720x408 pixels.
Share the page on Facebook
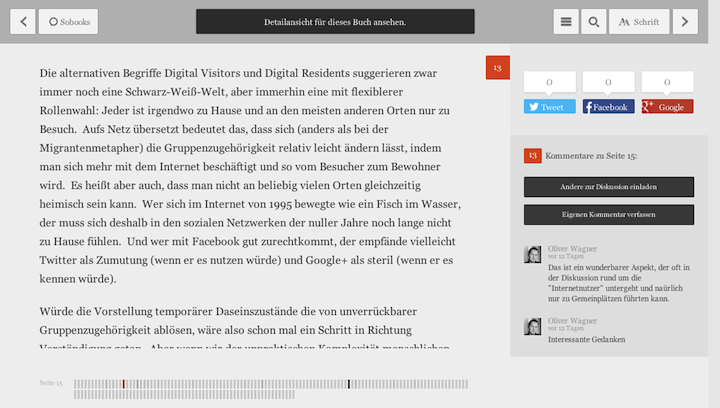(608, 107)
